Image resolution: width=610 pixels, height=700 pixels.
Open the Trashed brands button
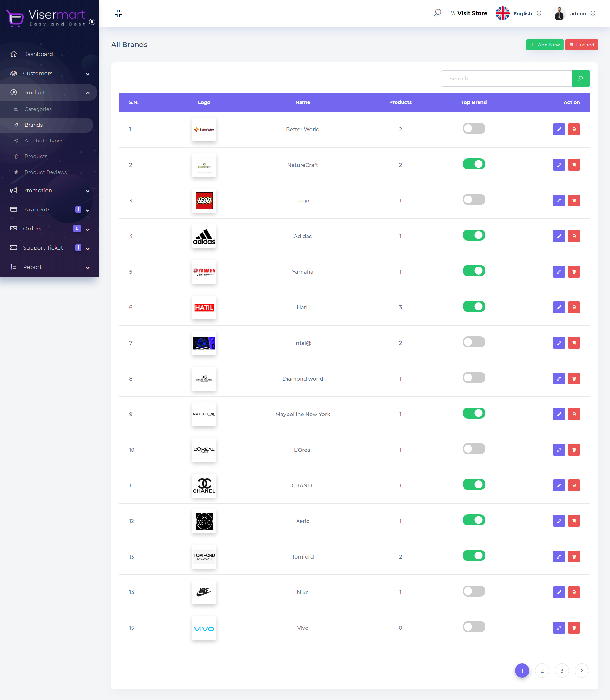pos(581,45)
